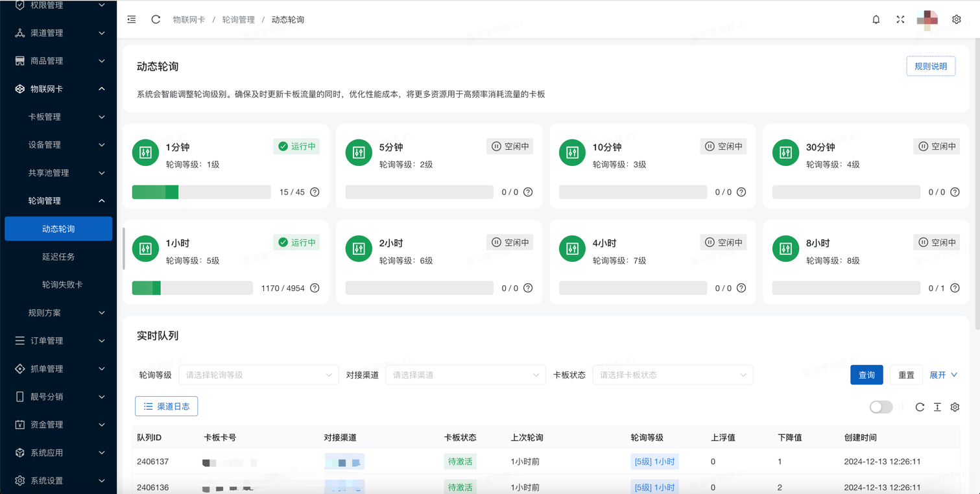Toggle the switch above the queue table
Image resolution: width=980 pixels, height=494 pixels.
[881, 406]
